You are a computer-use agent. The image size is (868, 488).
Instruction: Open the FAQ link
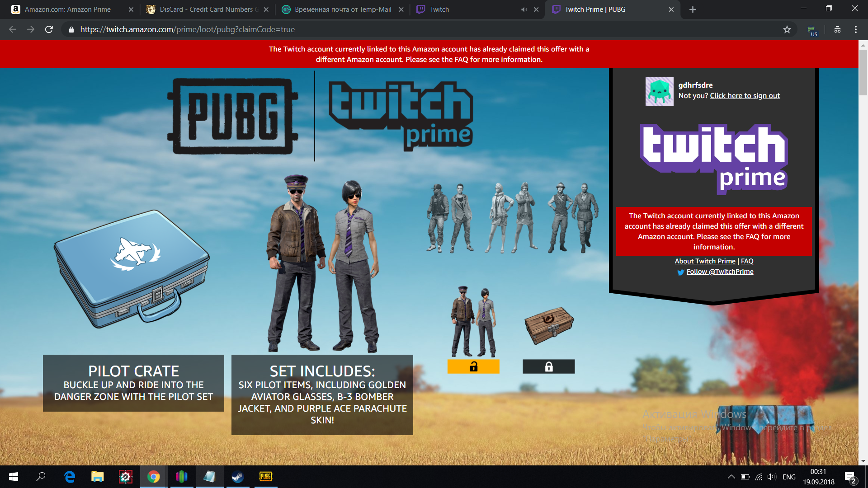(747, 261)
